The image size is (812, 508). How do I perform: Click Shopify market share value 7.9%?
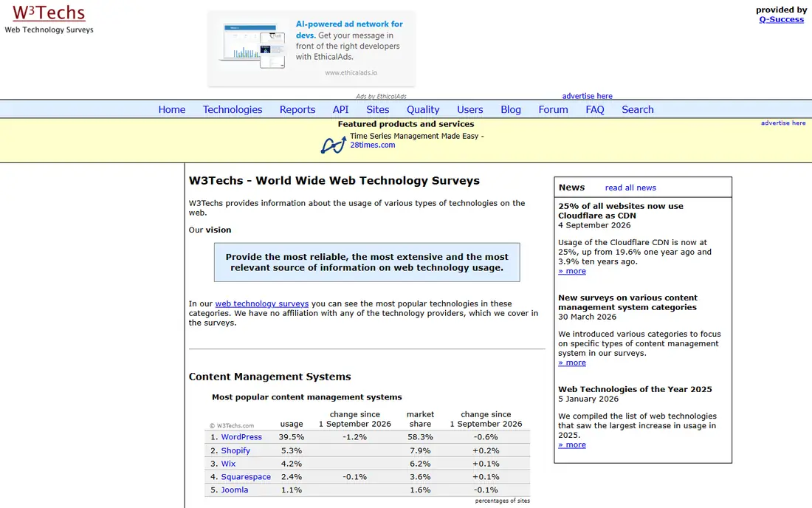[420, 450]
